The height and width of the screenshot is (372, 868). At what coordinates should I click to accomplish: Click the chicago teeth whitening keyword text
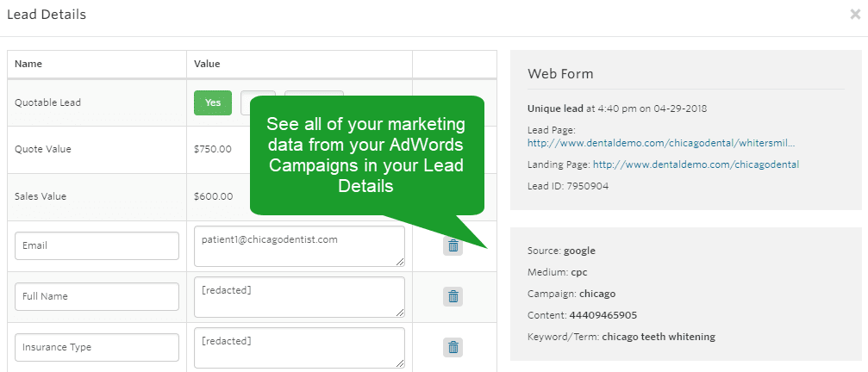coord(659,337)
